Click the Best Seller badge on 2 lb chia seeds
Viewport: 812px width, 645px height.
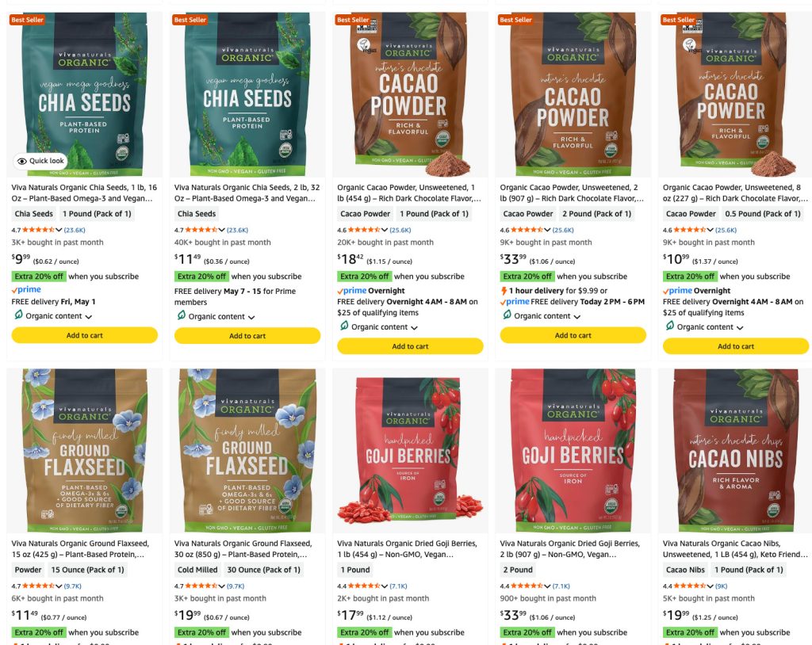coord(190,20)
